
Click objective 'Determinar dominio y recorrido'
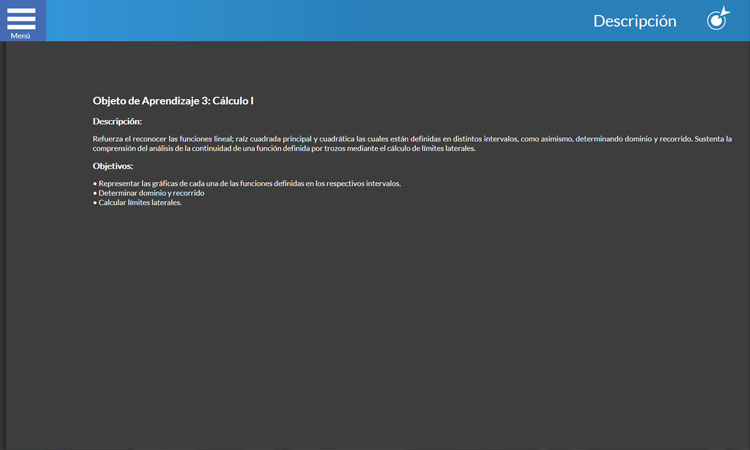tap(151, 193)
